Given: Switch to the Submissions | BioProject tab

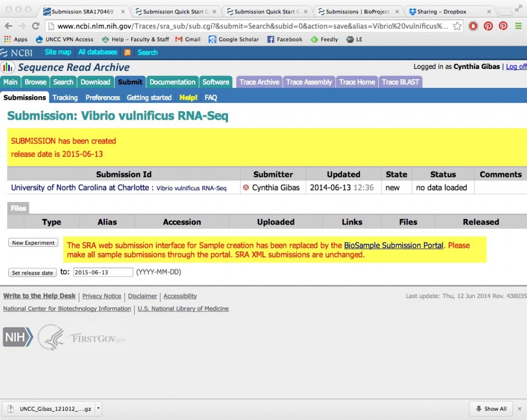Looking at the screenshot, I should point(353,11).
